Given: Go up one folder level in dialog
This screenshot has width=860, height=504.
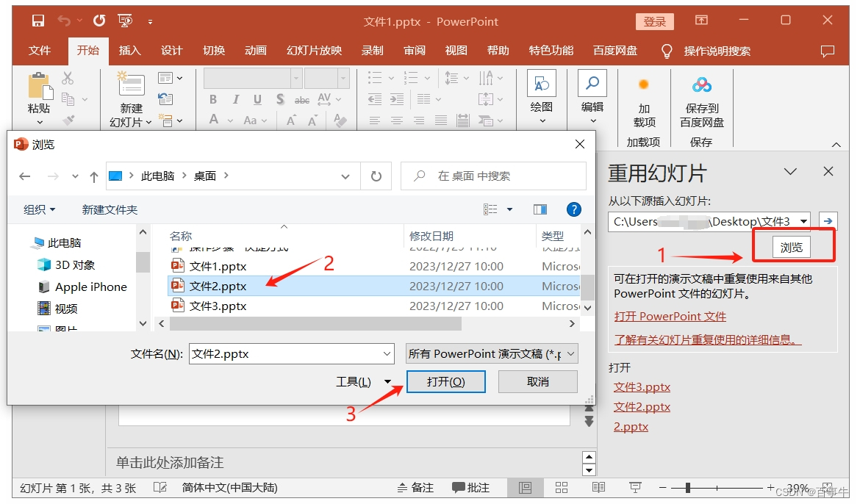Looking at the screenshot, I should 94,176.
